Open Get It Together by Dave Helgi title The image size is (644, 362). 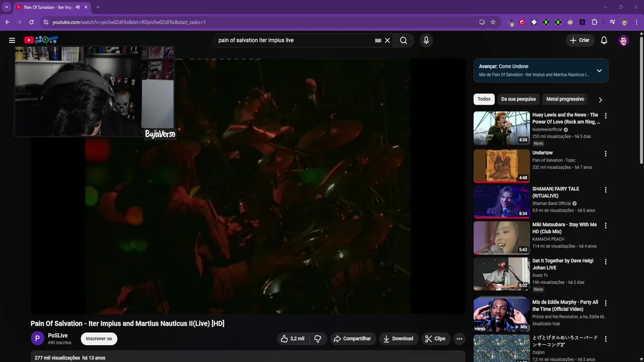click(562, 264)
